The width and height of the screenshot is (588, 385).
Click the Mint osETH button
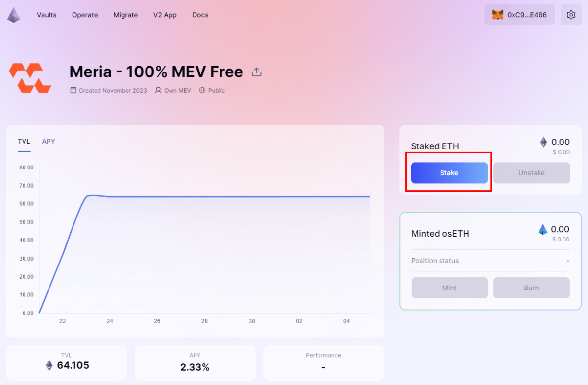(x=449, y=288)
